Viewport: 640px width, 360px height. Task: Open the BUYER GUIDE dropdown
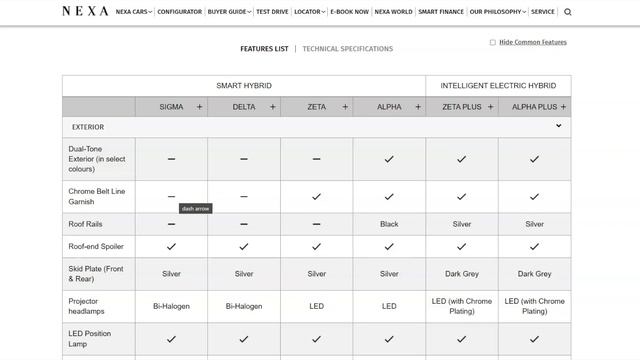point(229,12)
